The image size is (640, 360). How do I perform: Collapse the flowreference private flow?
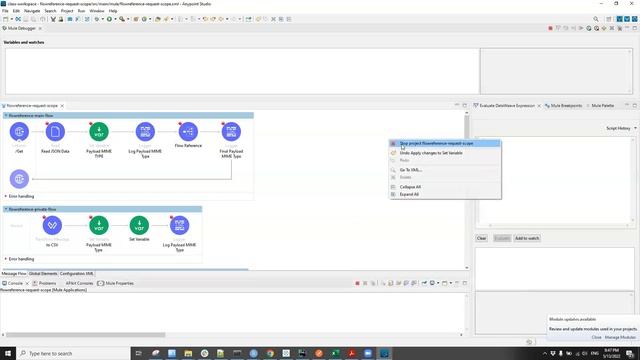[x=6, y=209]
